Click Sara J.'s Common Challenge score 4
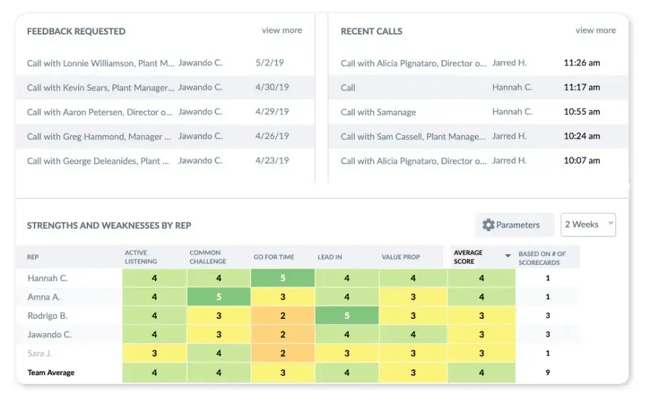The width and height of the screenshot is (650, 394). pyautogui.click(x=218, y=353)
